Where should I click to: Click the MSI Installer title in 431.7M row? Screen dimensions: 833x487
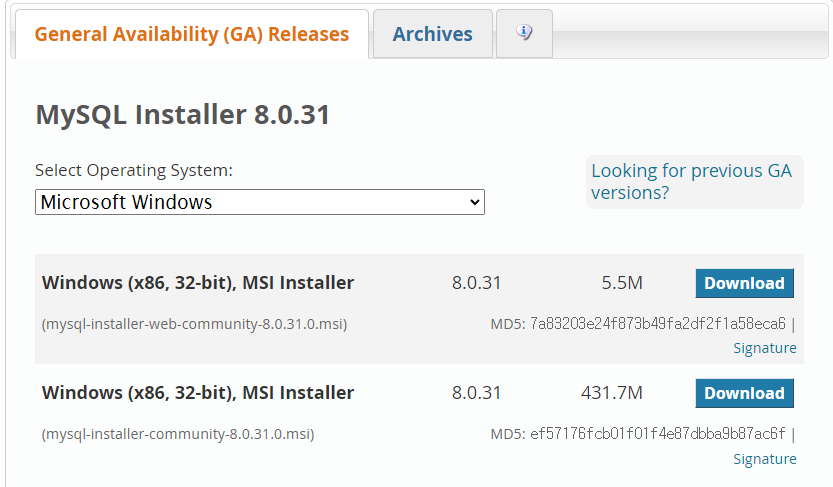click(198, 392)
